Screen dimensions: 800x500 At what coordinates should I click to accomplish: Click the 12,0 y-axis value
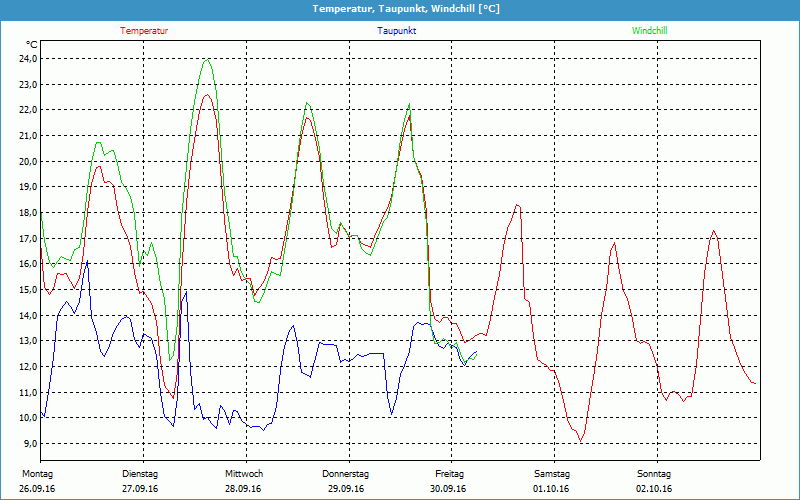pos(29,366)
